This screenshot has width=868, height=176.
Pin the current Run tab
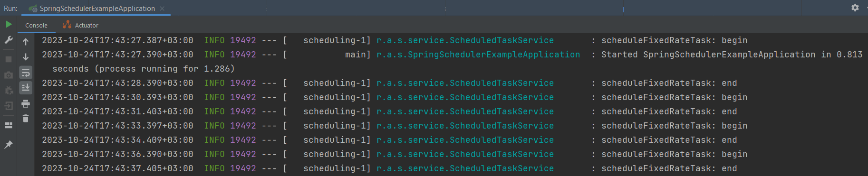(x=9, y=145)
